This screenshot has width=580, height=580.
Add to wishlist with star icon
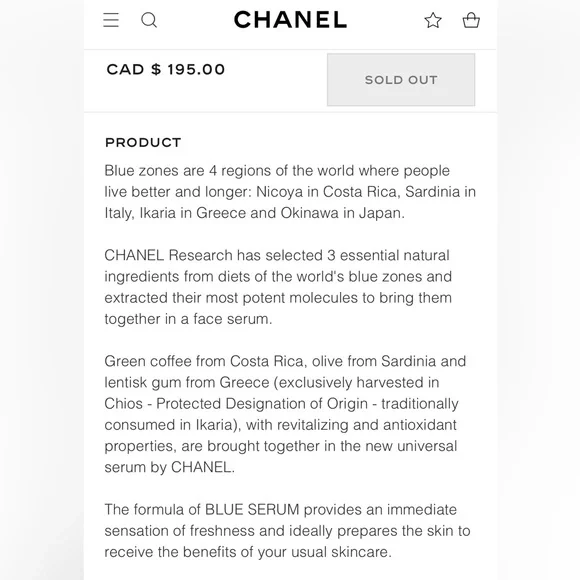[x=433, y=20]
